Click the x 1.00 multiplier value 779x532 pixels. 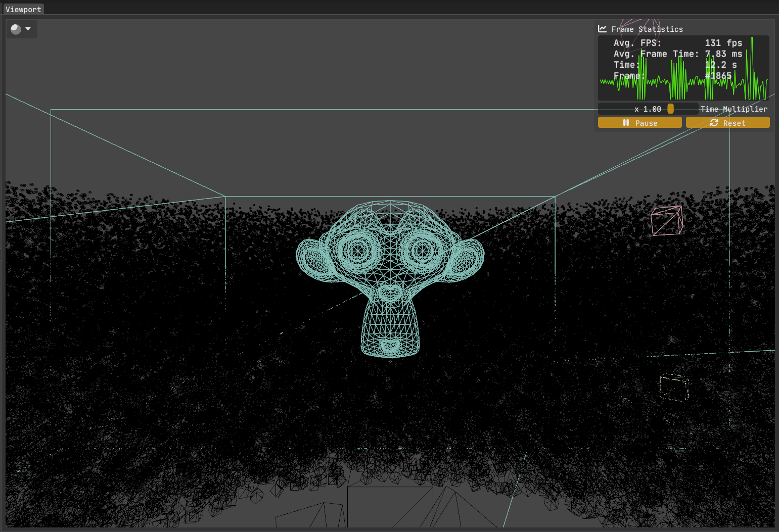click(x=648, y=109)
